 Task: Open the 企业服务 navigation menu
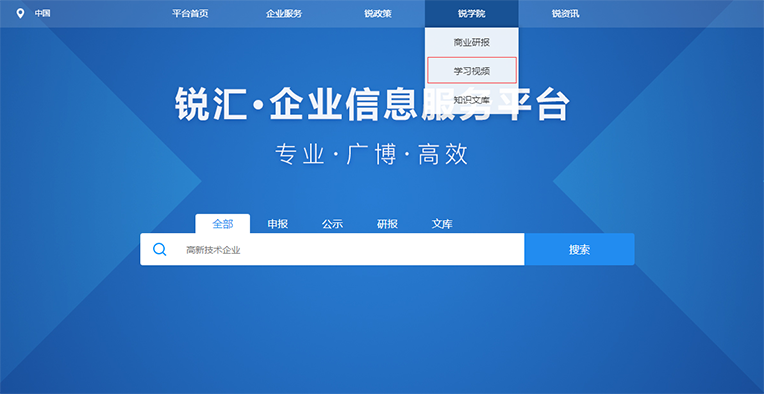pos(284,14)
